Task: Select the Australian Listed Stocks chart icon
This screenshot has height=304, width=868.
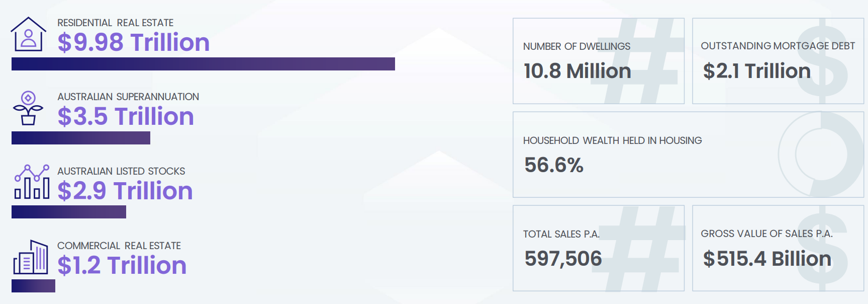Action: click(x=32, y=182)
